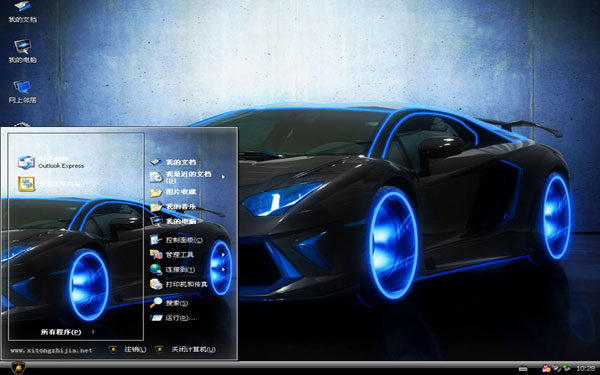Image resolution: width=600 pixels, height=375 pixels.
Task: Click the Lamborghini logo Start button
Action: 18,368
